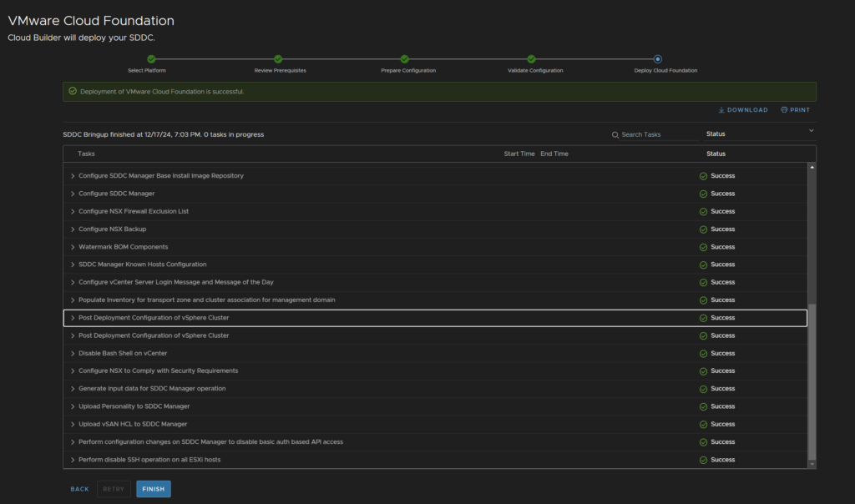Click success check icon for Configure NSX Backup
The height and width of the screenshot is (504, 855).
coord(703,229)
